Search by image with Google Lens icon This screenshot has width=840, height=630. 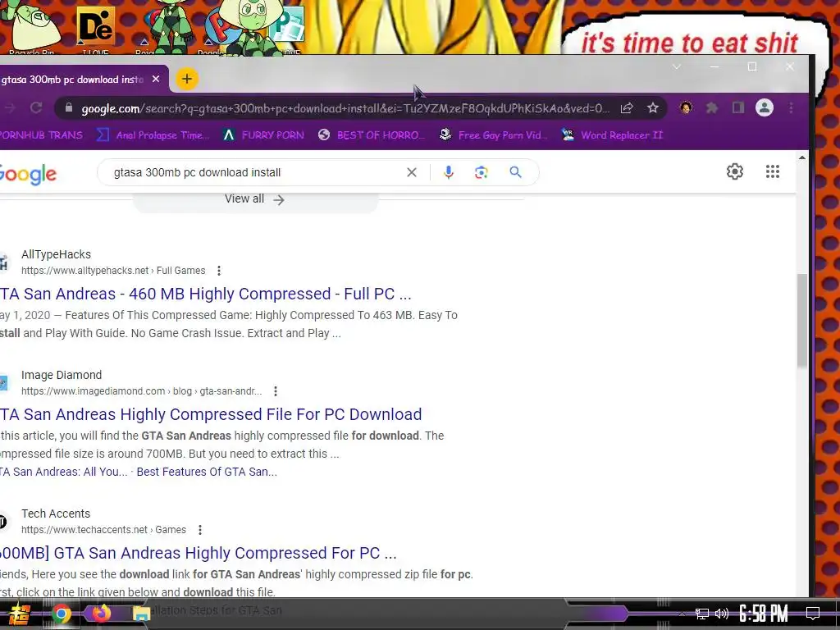click(x=481, y=172)
